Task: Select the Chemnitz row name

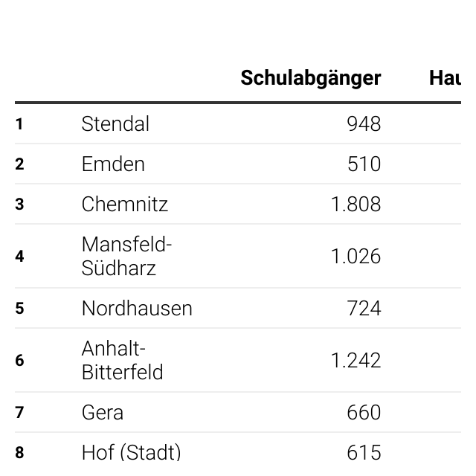Action: tap(125, 204)
